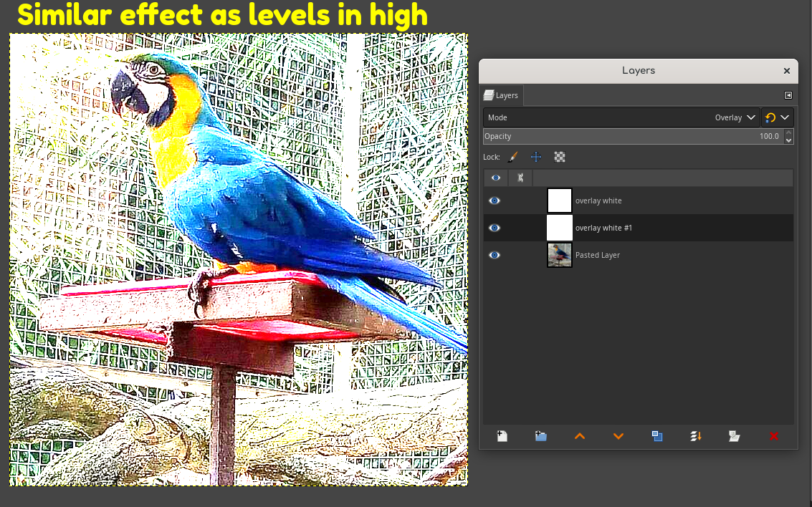
Task: Click the eye column header icon
Action: pos(496,178)
